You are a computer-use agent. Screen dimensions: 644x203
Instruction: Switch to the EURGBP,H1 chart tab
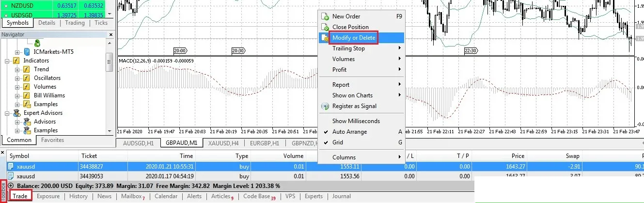point(264,143)
